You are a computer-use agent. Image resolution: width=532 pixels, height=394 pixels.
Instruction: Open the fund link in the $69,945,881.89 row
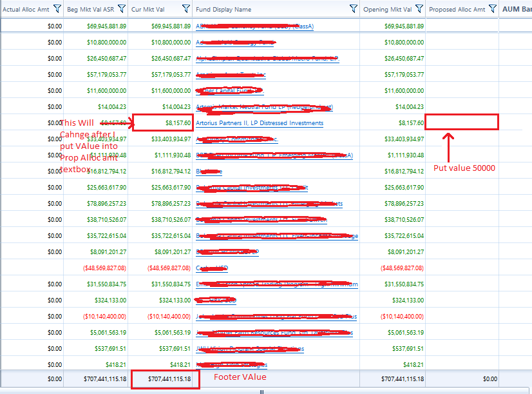pos(255,26)
